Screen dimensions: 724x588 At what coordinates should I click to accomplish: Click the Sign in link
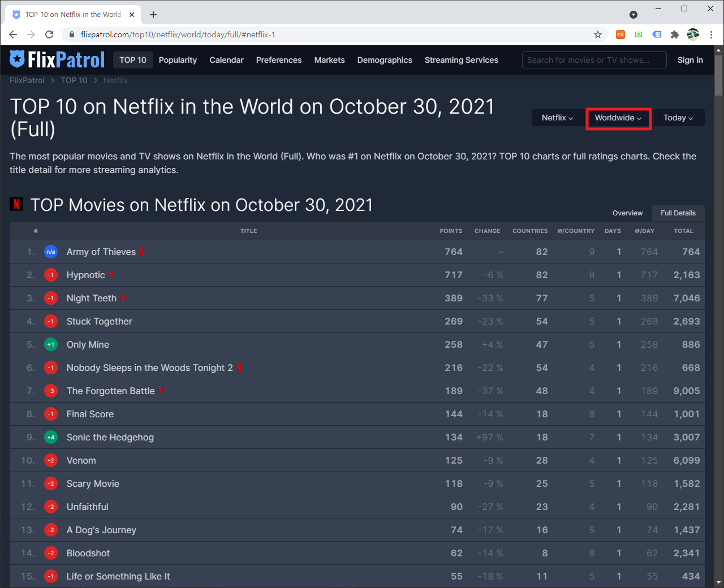coord(690,60)
